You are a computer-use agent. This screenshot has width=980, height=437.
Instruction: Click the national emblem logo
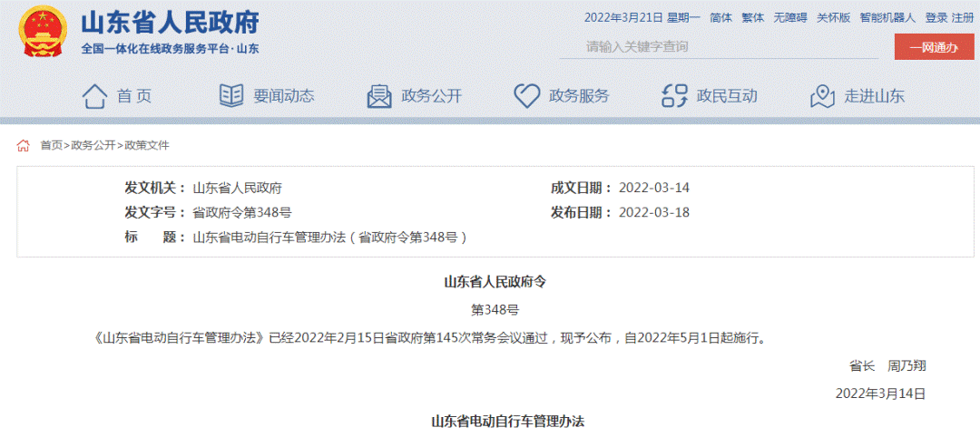(x=41, y=32)
